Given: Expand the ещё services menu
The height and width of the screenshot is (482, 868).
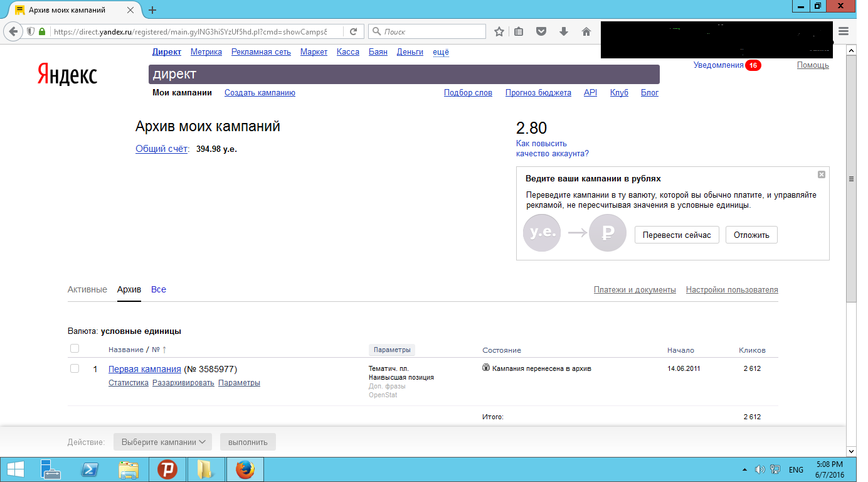Looking at the screenshot, I should [x=441, y=52].
